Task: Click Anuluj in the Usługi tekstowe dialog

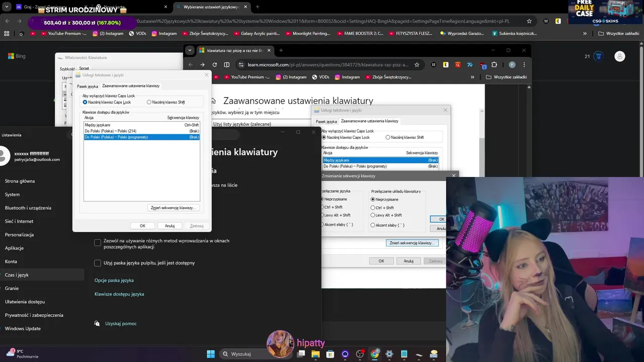Action: pos(170,226)
